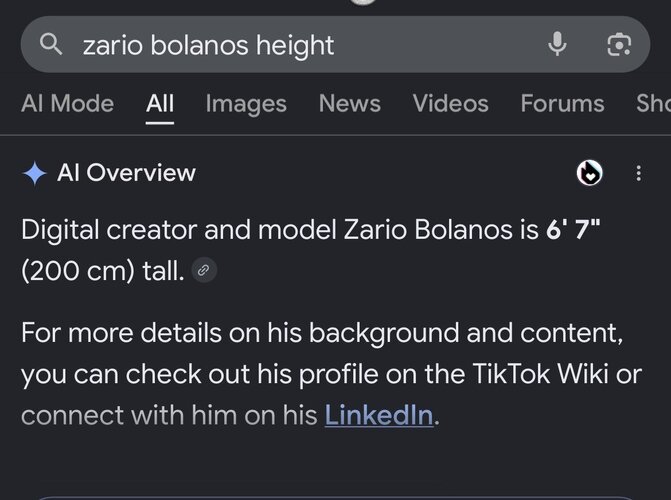Open the Images tab
Screen dimensions: 671x500
pos(246,104)
